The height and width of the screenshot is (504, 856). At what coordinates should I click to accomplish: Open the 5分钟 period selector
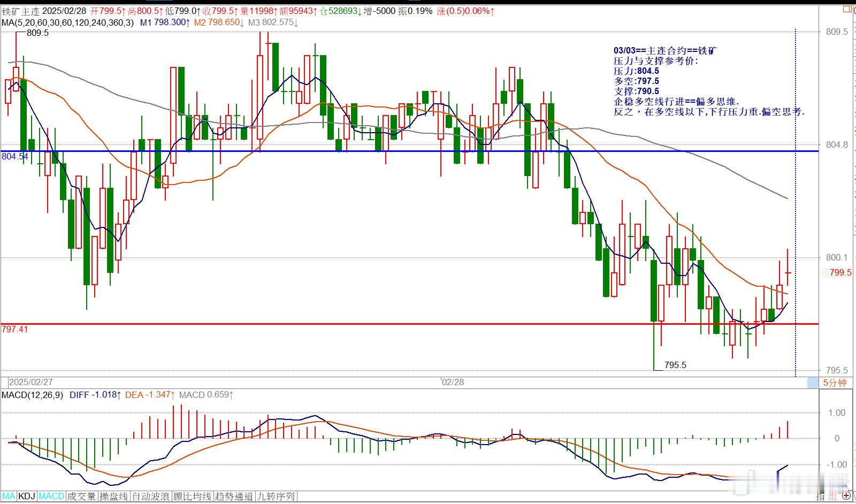coord(835,383)
